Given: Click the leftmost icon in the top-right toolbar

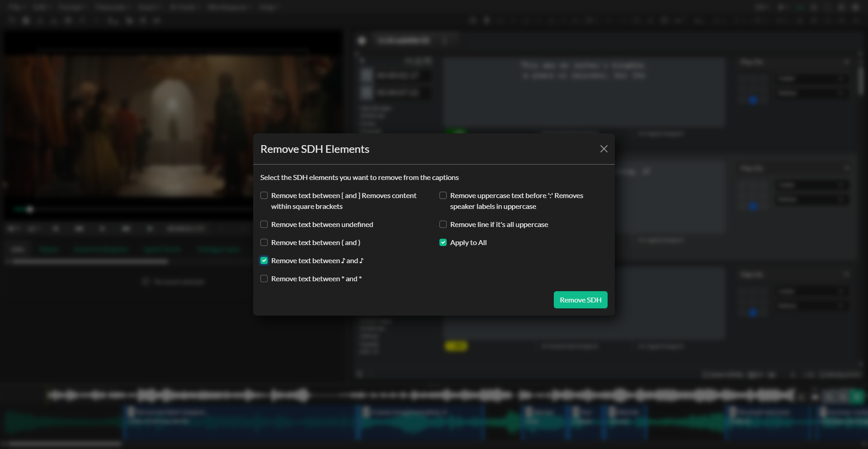Looking at the screenshot, I should coord(761,7).
